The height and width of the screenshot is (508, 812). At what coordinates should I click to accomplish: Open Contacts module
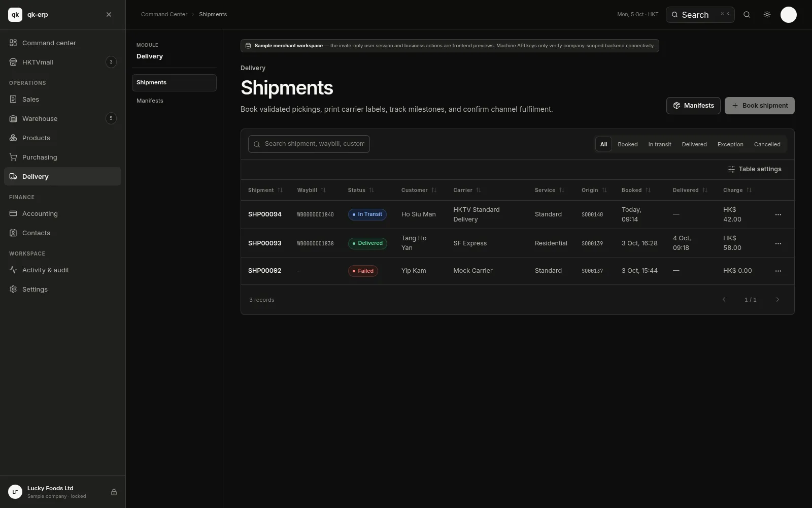(62, 233)
